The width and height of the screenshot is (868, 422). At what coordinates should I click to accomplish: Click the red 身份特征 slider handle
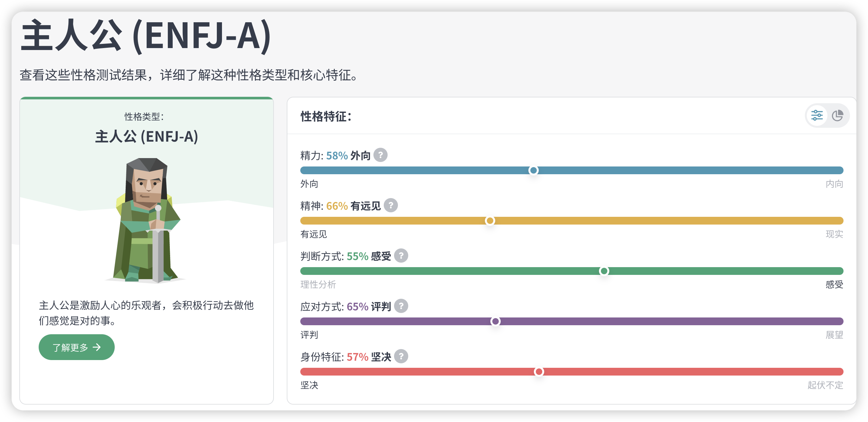[x=538, y=371]
